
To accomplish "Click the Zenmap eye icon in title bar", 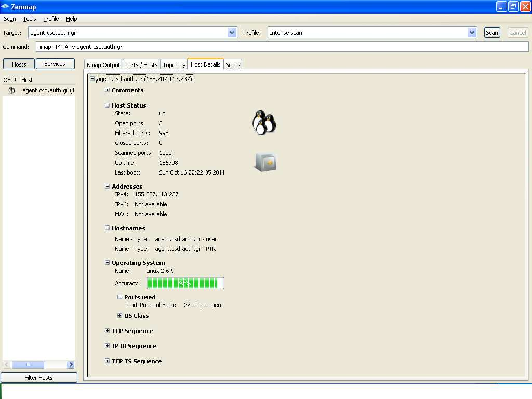I will 5,6.
